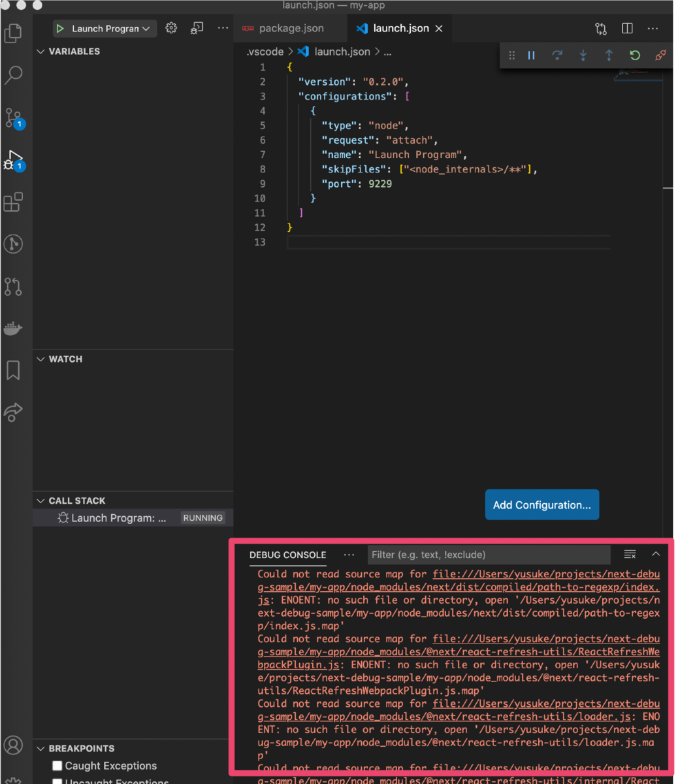Screen dimensions: 678x784
Task: Open launch.json via gear icon
Action: click(171, 28)
